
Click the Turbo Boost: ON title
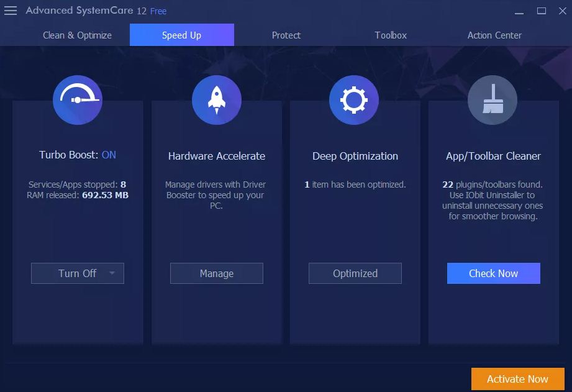coord(78,155)
